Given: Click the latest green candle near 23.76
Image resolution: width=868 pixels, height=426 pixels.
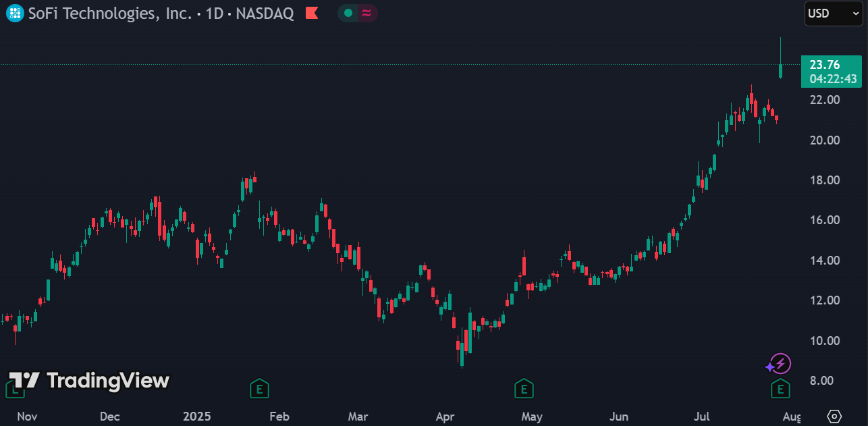Looking at the screenshot, I should pyautogui.click(x=780, y=70).
